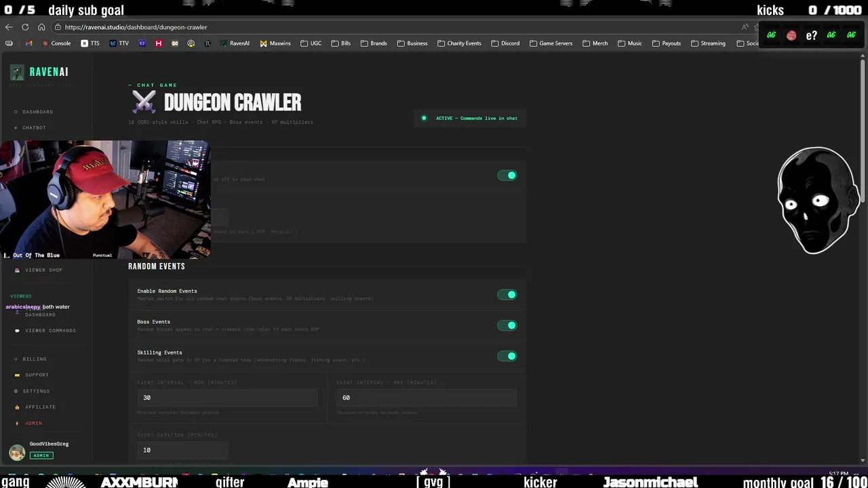
Task: Click the site info lock icon
Action: (58, 27)
